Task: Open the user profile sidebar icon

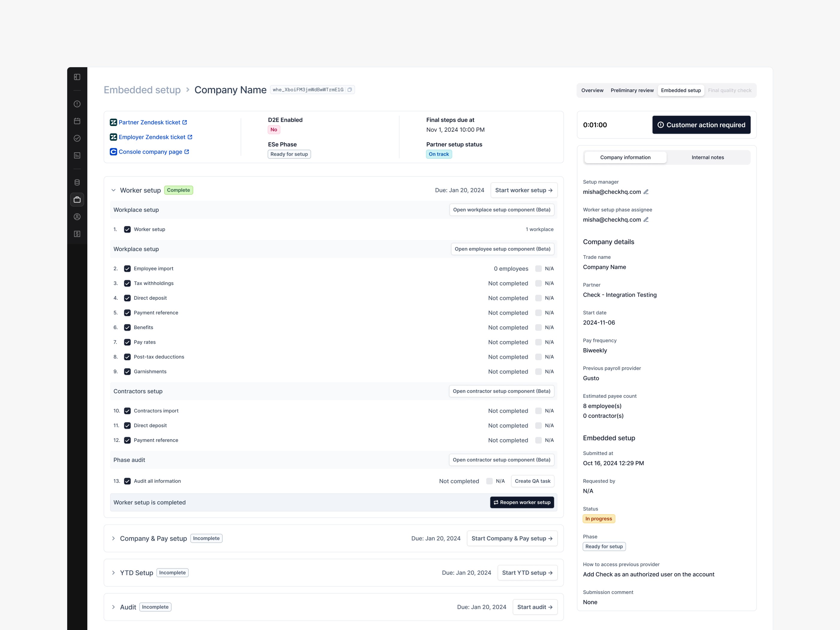Action: [x=77, y=217]
